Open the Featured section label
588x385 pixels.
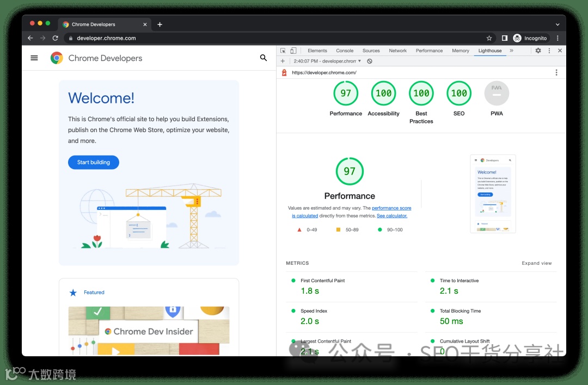(x=94, y=293)
